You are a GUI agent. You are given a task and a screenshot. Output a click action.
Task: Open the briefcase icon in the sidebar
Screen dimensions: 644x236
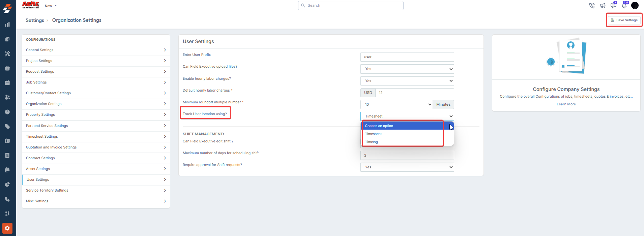7,68
